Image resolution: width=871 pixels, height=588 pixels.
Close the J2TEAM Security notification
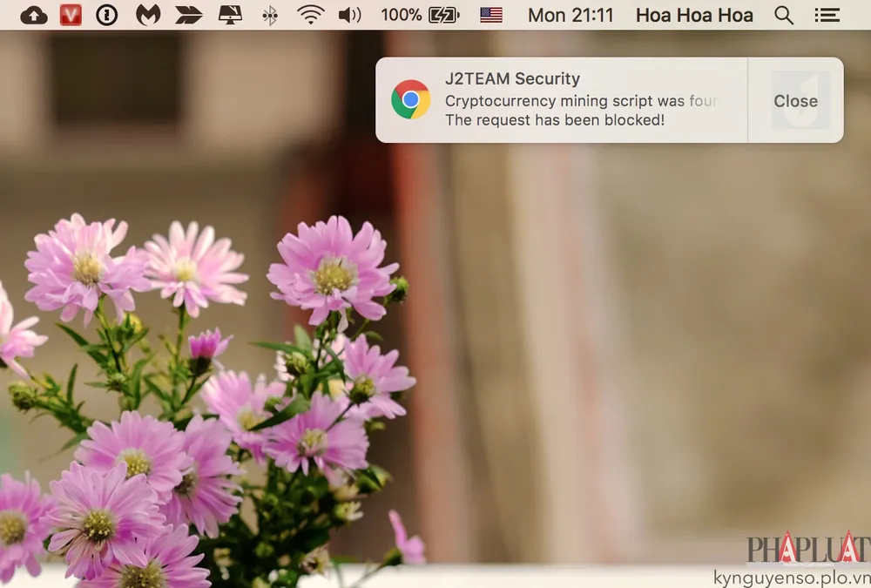pyautogui.click(x=795, y=101)
